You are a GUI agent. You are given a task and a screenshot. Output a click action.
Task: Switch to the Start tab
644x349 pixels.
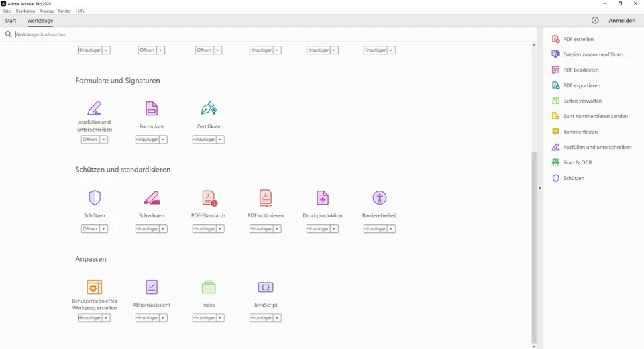click(x=11, y=21)
